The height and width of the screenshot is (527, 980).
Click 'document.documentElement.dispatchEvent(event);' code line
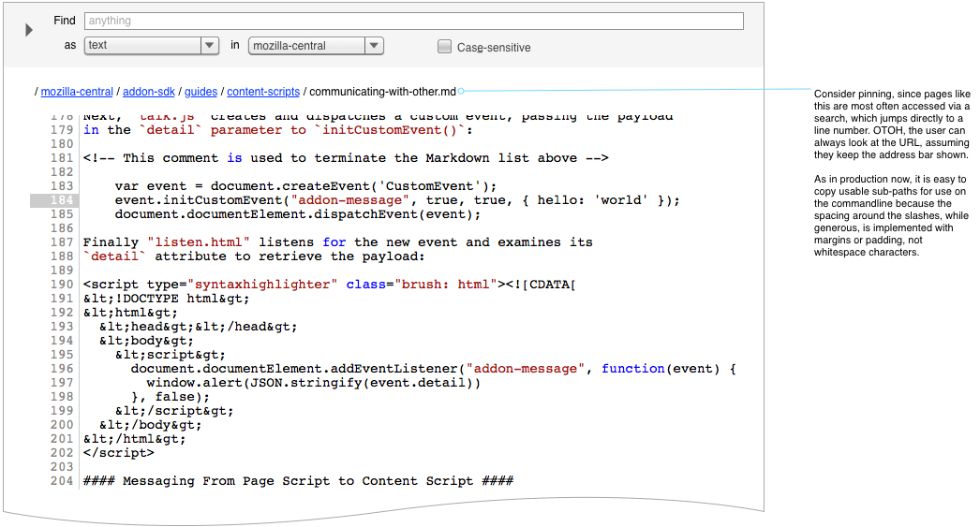coord(298,214)
